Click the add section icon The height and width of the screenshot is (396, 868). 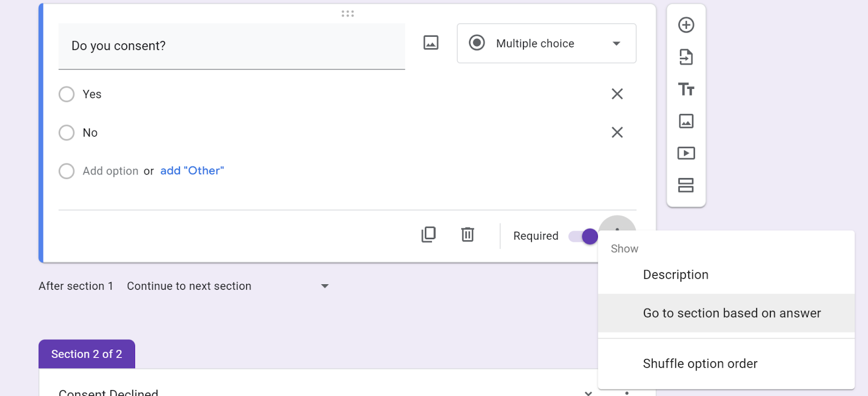coord(686,185)
